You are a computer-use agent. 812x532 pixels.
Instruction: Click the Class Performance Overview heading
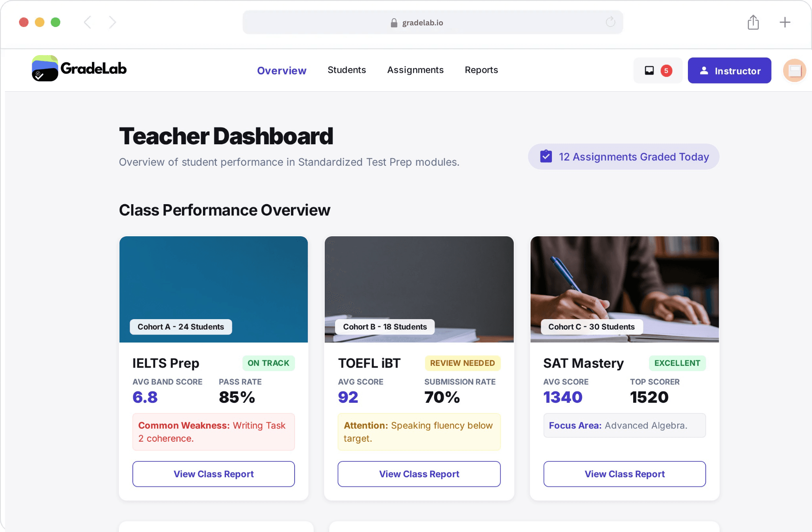coord(224,210)
